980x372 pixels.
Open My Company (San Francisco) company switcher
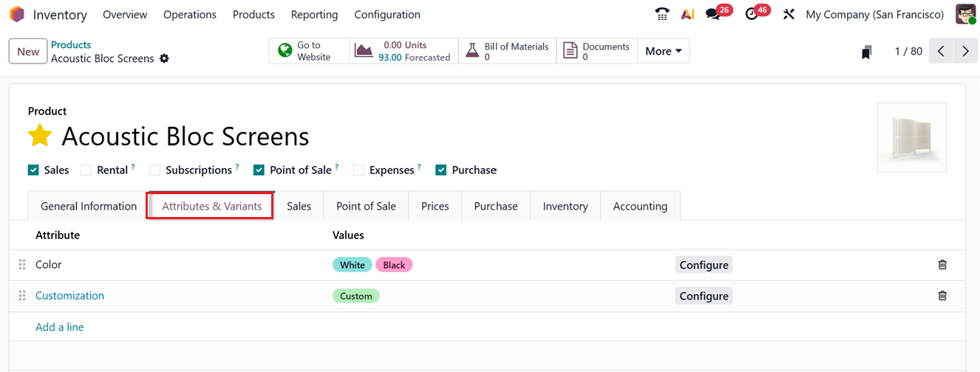[874, 14]
